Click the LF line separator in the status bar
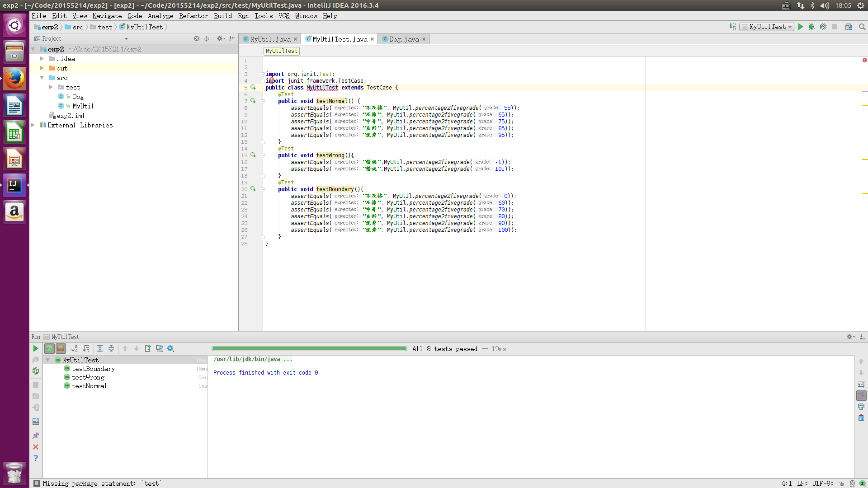 802,483
